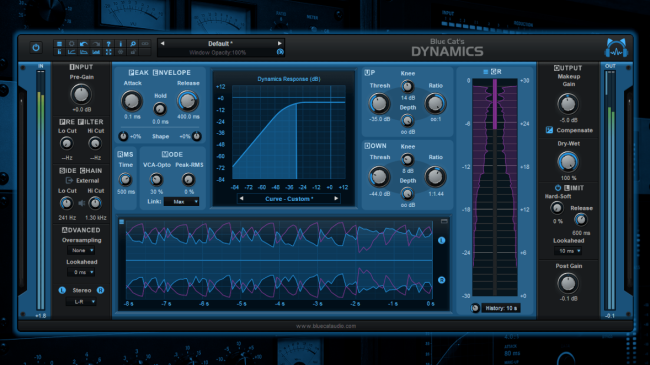
Task: Select next curve arrow in Dynamics Response
Action: pyautogui.click(x=336, y=199)
